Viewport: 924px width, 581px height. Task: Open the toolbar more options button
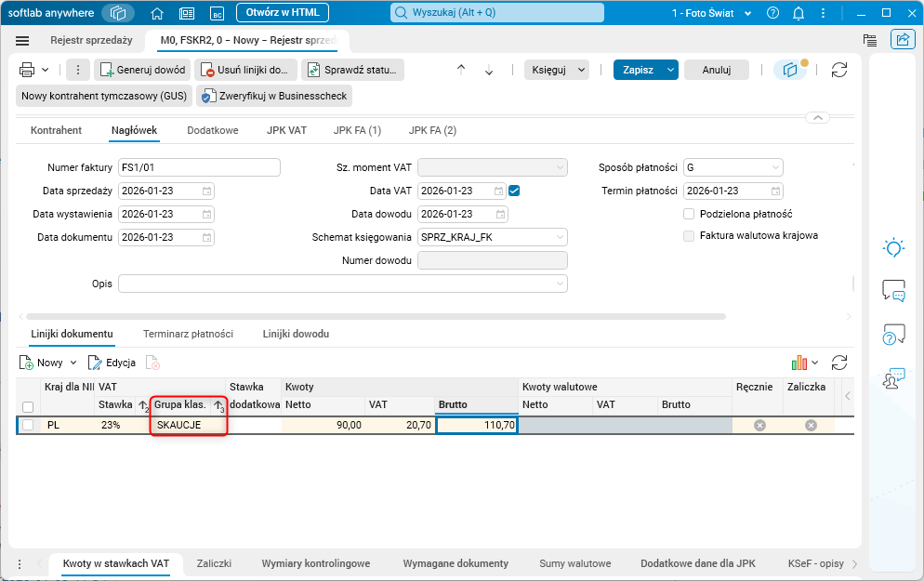click(78, 70)
